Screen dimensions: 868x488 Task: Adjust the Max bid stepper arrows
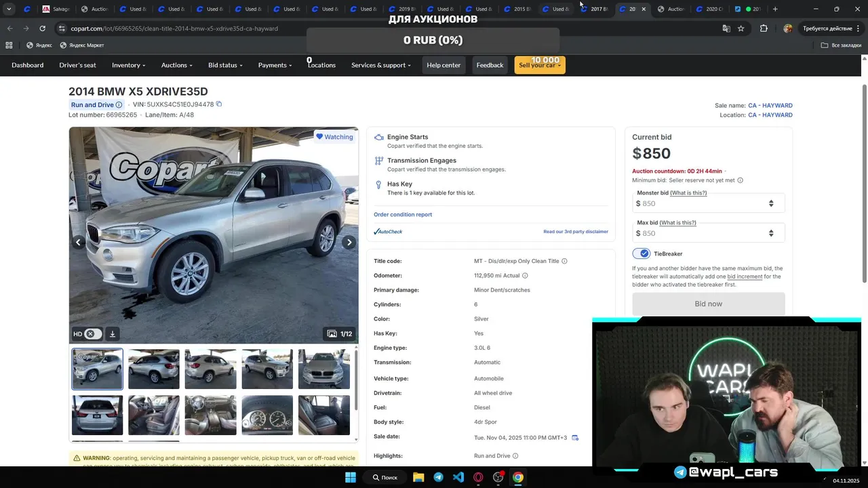(771, 233)
